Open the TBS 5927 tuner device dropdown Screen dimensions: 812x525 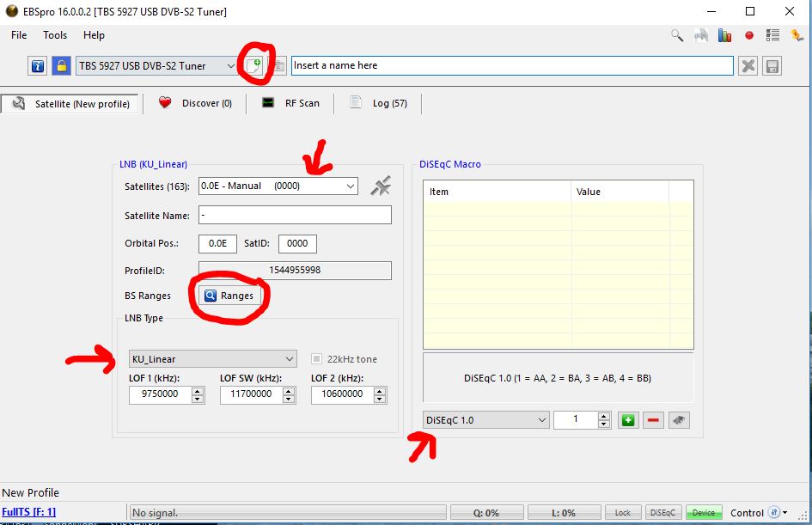[156, 66]
